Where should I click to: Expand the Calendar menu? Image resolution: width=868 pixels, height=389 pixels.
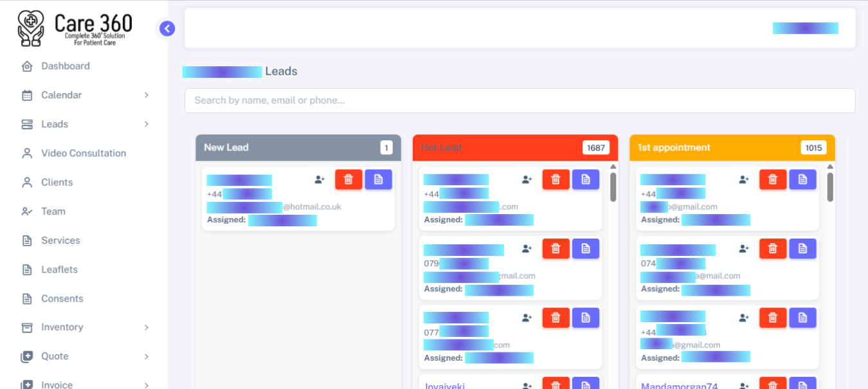146,95
